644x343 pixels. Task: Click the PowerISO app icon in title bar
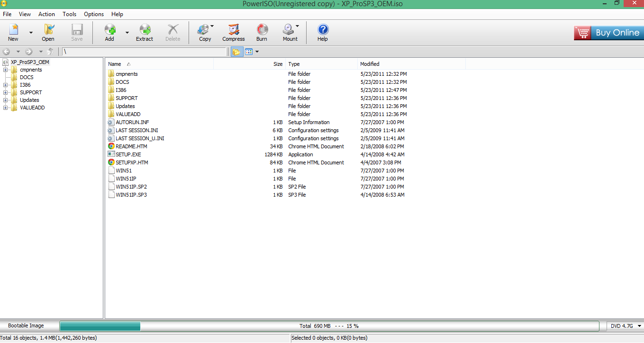click(x=4, y=3)
